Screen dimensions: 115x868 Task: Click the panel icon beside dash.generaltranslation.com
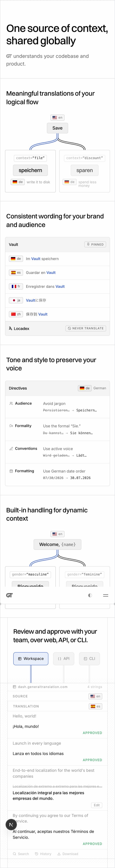coord(15,687)
